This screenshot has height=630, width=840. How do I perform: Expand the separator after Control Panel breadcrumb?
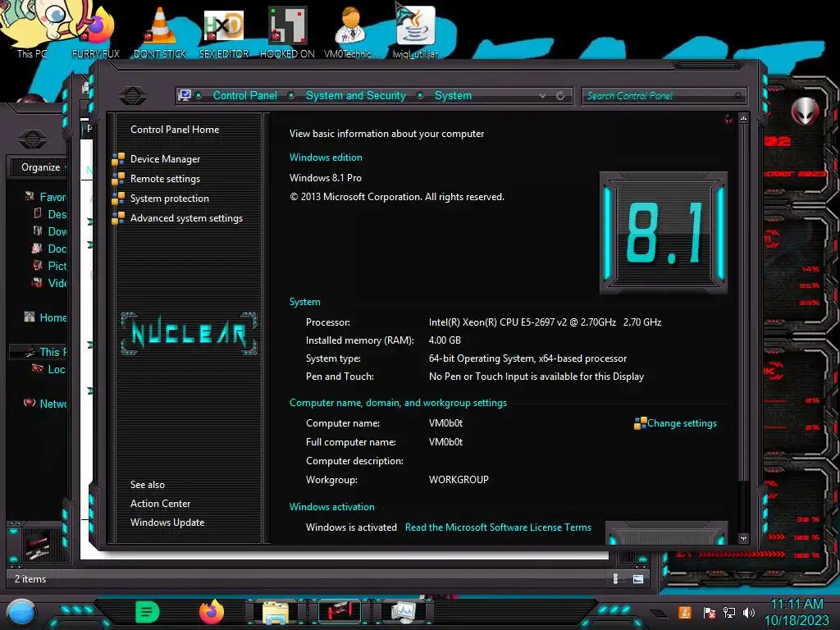tap(291, 95)
